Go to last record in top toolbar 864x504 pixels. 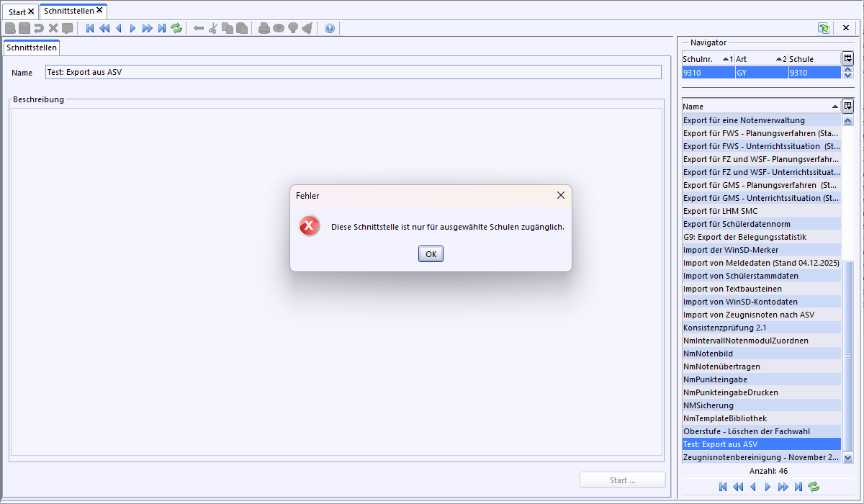[162, 28]
